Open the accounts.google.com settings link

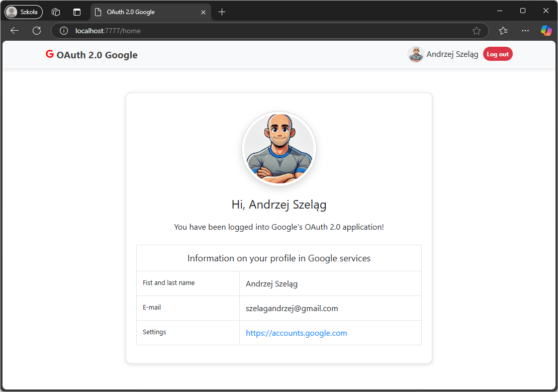pyautogui.click(x=297, y=333)
